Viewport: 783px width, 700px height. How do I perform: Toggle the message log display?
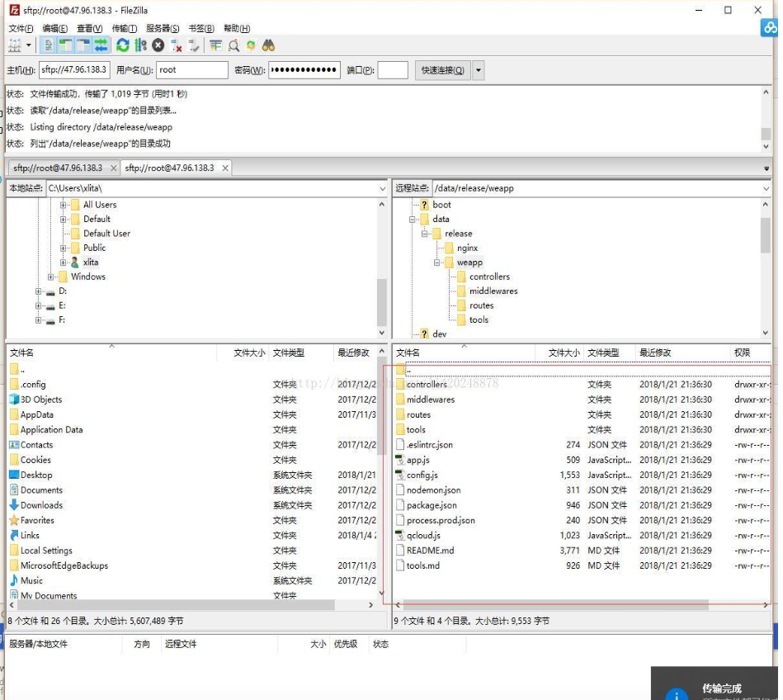48,46
